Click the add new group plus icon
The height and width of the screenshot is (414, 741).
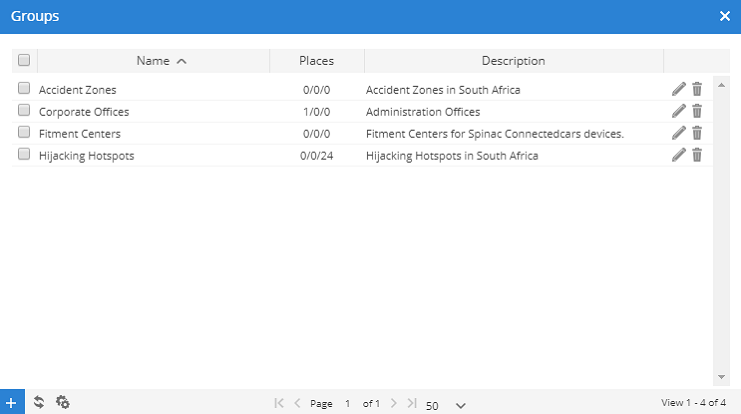pyautogui.click(x=11, y=402)
